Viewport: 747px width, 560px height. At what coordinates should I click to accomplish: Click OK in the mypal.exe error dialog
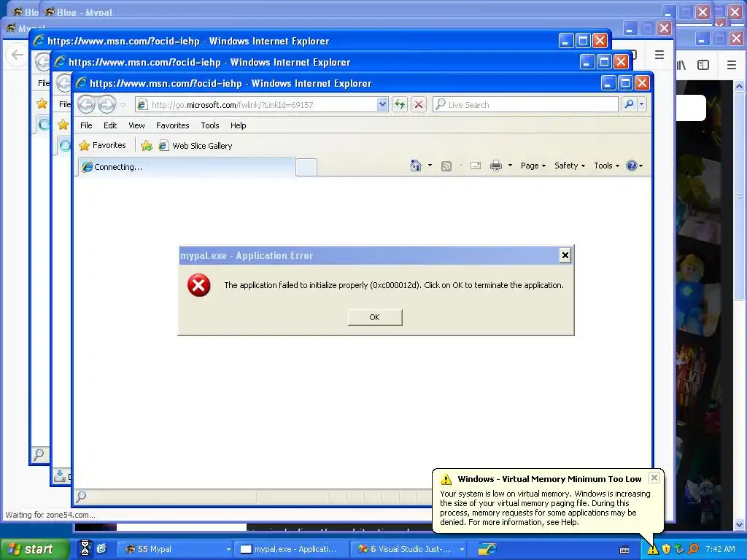[x=375, y=317]
